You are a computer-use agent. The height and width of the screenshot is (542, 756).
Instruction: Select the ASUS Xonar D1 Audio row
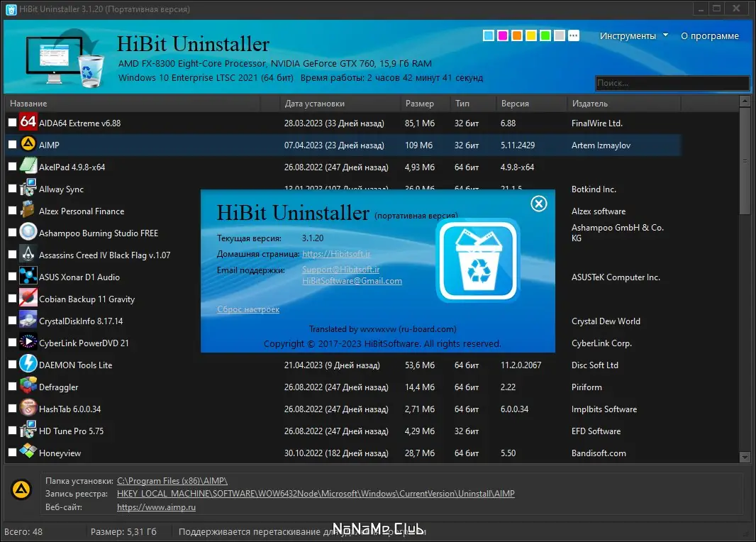pos(343,277)
